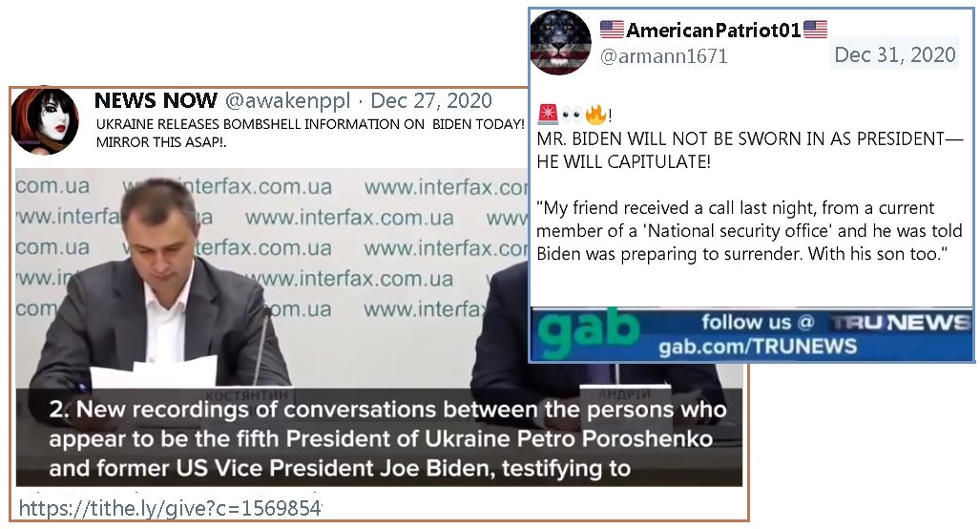Click the NEWS NOW display name

coord(156,100)
